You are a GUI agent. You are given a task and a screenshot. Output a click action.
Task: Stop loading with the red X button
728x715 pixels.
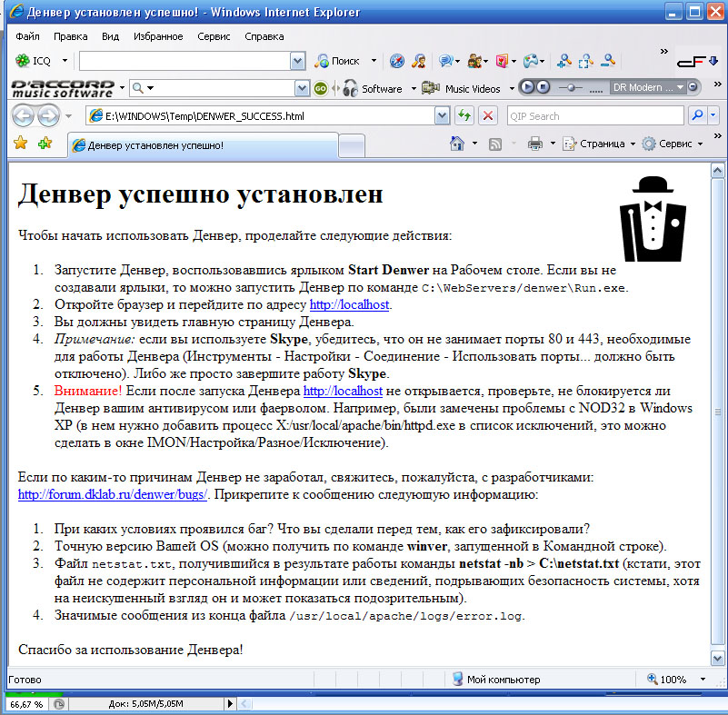click(x=488, y=115)
